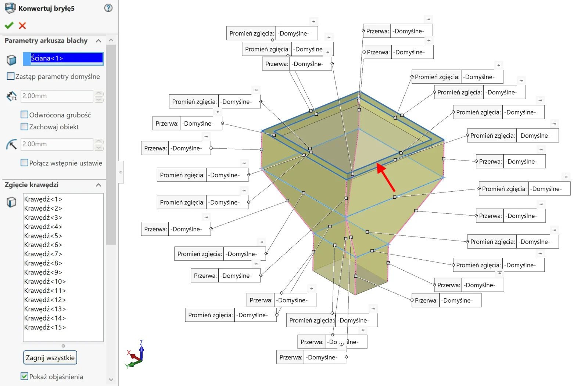Collapse the Parametry arkusza blachy section
The height and width of the screenshot is (386, 588).
[98, 41]
